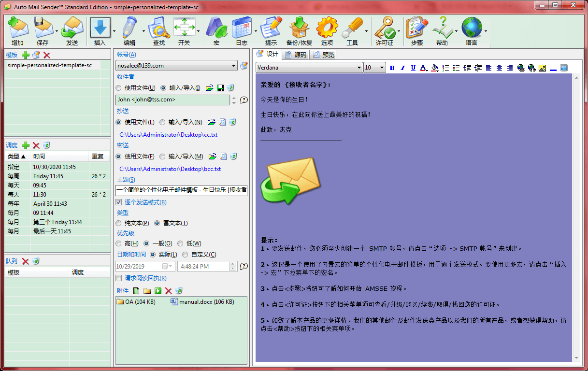Add a schedule with green plus in 调度 panel

[x=26, y=145]
